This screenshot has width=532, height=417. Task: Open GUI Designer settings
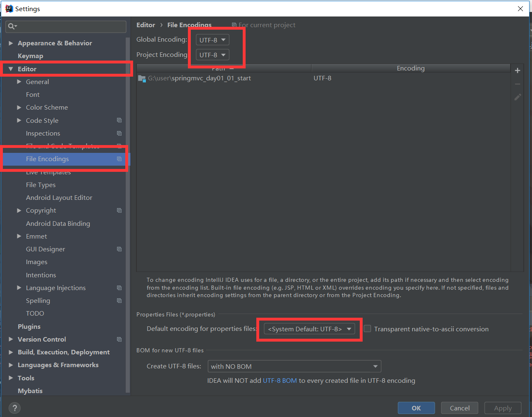click(x=45, y=249)
